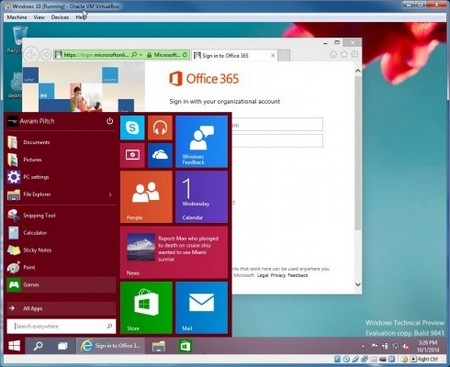Open the Mail tile
The height and width of the screenshot is (367, 450).
(202, 308)
